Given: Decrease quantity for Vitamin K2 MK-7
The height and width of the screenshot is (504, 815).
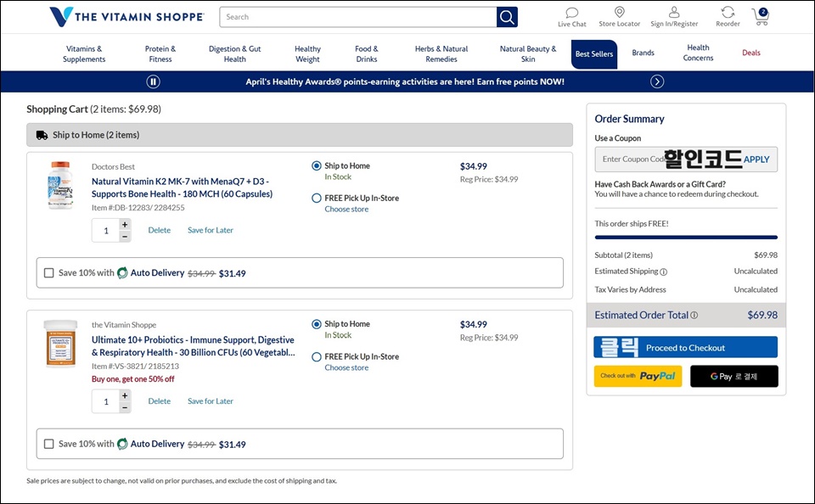Looking at the screenshot, I should pos(125,237).
